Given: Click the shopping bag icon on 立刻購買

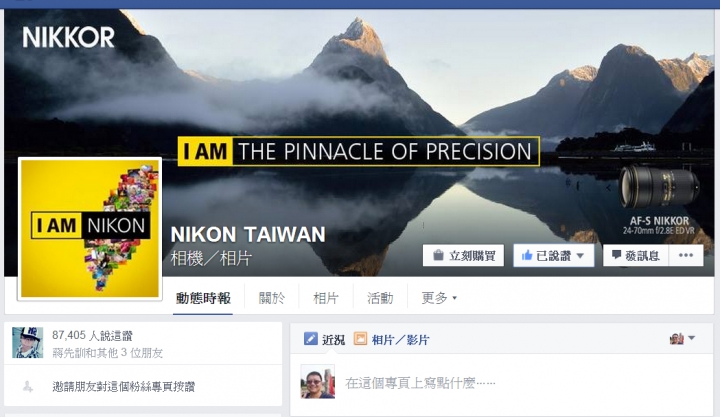Looking at the screenshot, I should (438, 255).
